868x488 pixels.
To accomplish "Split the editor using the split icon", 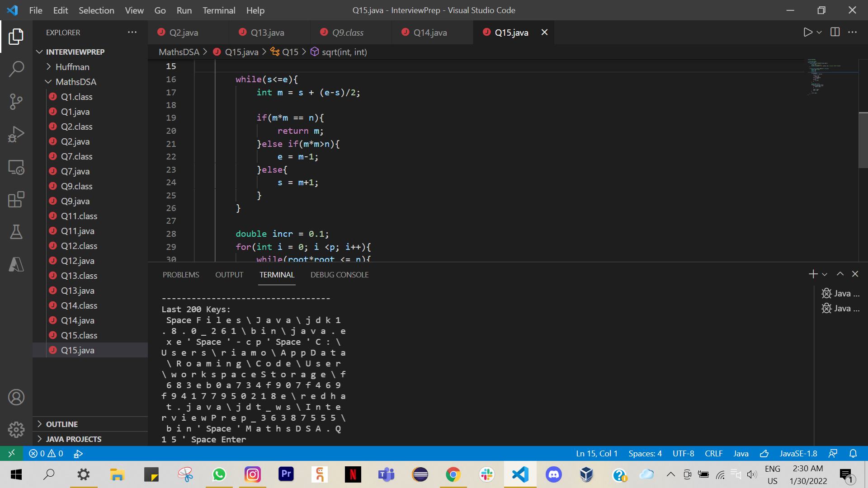I will click(x=834, y=32).
